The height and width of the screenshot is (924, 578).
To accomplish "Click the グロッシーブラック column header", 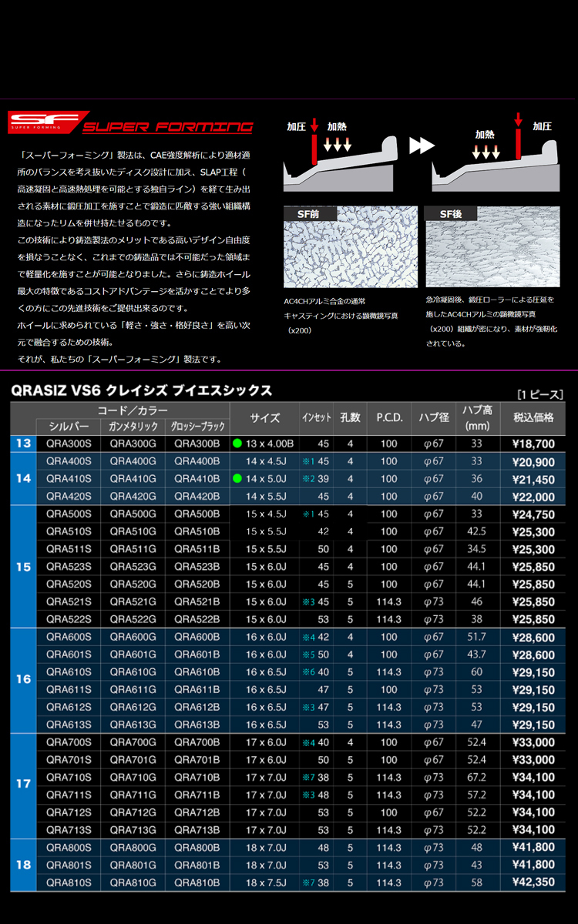I will (197, 427).
